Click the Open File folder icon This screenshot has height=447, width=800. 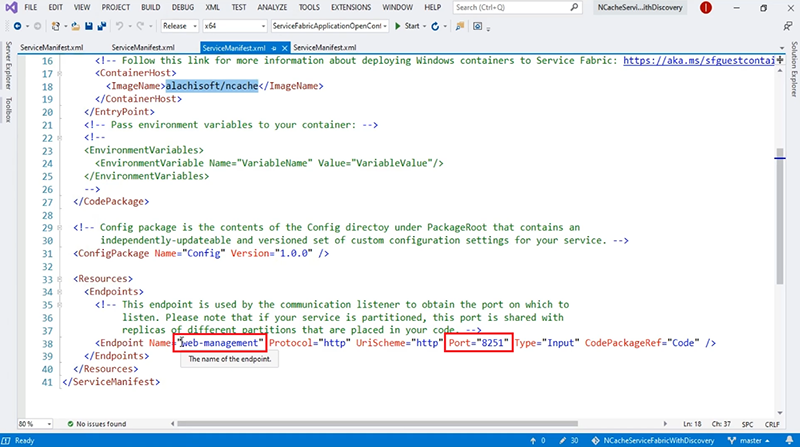(x=76, y=26)
